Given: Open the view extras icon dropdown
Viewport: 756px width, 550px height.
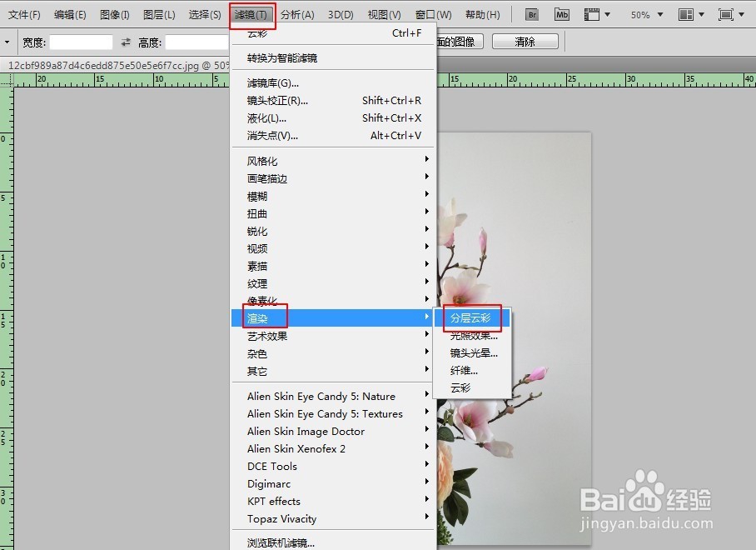Looking at the screenshot, I should [597, 14].
